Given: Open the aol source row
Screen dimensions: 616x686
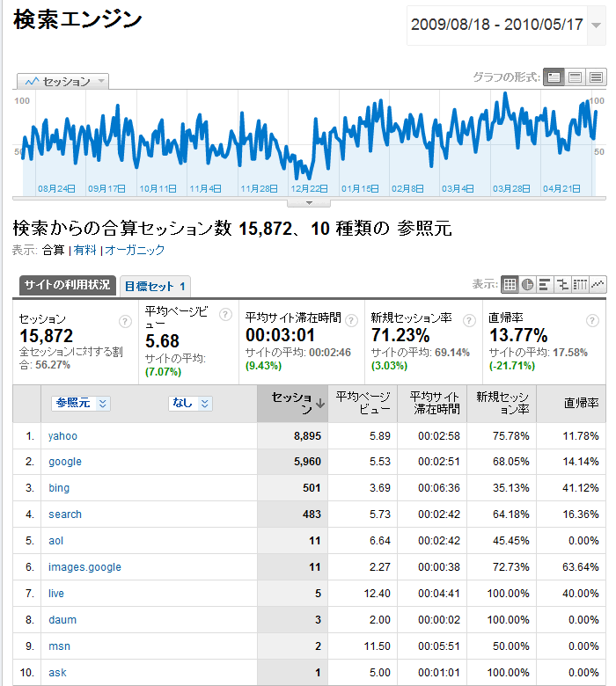Looking at the screenshot, I should tap(55, 541).
